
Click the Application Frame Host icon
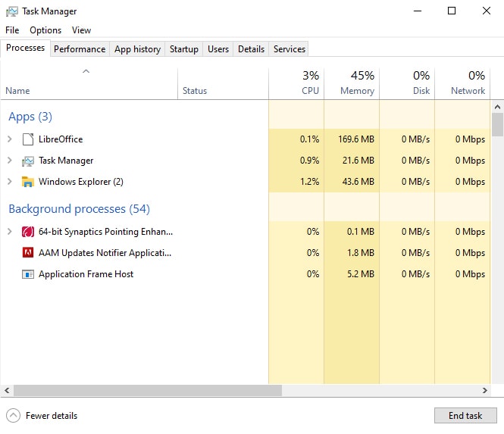point(28,274)
